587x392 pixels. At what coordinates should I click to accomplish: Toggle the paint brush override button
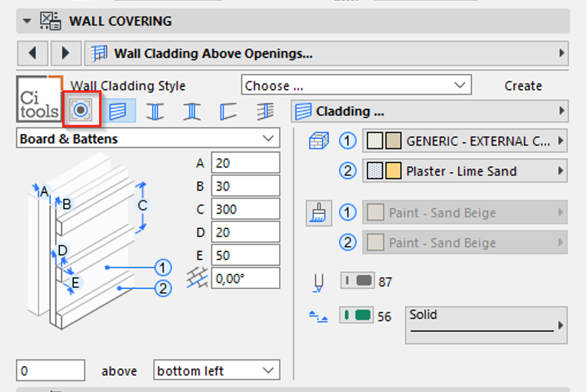point(319,213)
